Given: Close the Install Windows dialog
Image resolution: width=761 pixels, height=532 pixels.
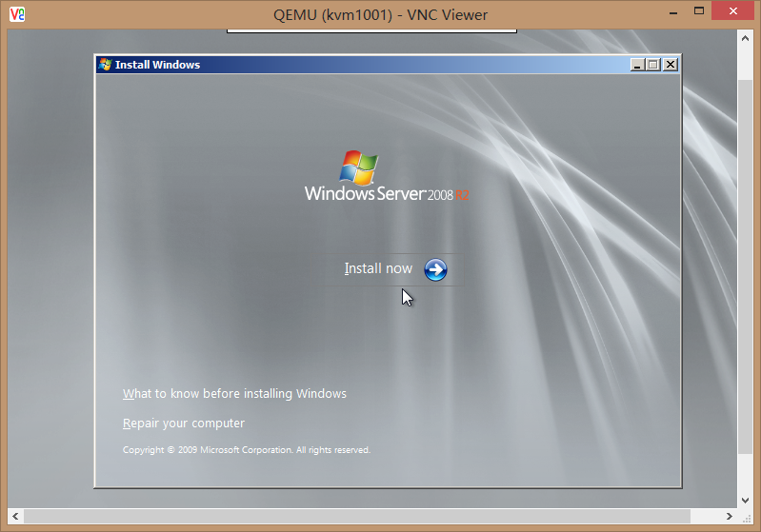Looking at the screenshot, I should (x=671, y=65).
